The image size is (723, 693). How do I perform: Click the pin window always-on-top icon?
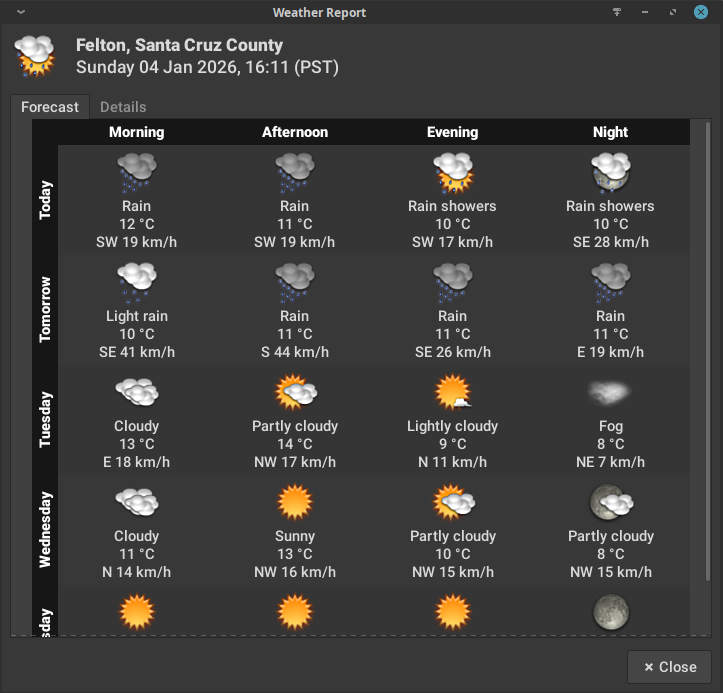tap(617, 12)
